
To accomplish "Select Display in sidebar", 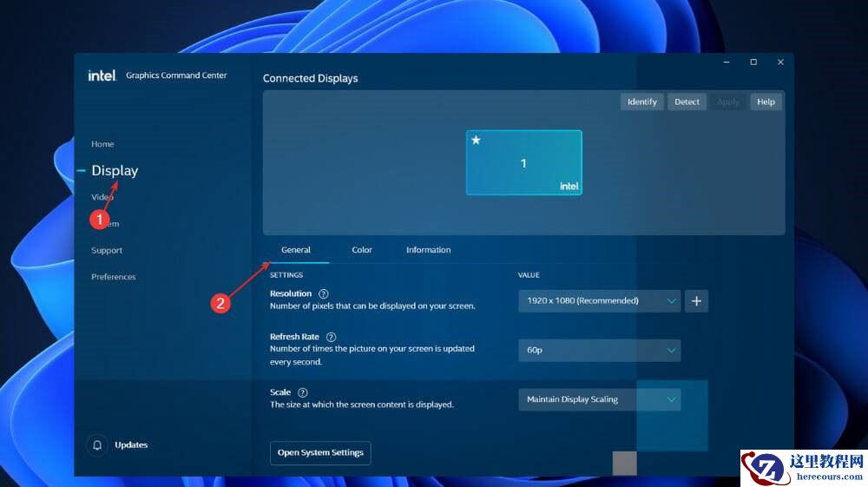I will click(115, 170).
